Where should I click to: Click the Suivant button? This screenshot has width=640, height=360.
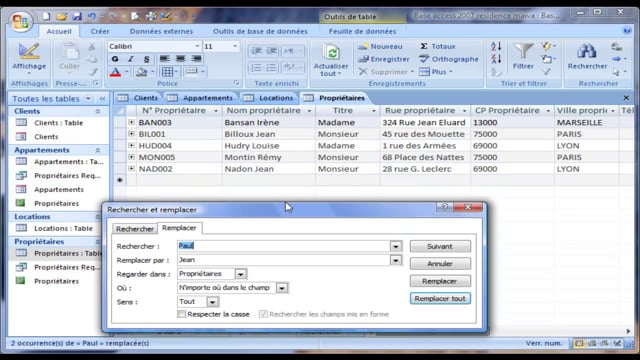(440, 246)
